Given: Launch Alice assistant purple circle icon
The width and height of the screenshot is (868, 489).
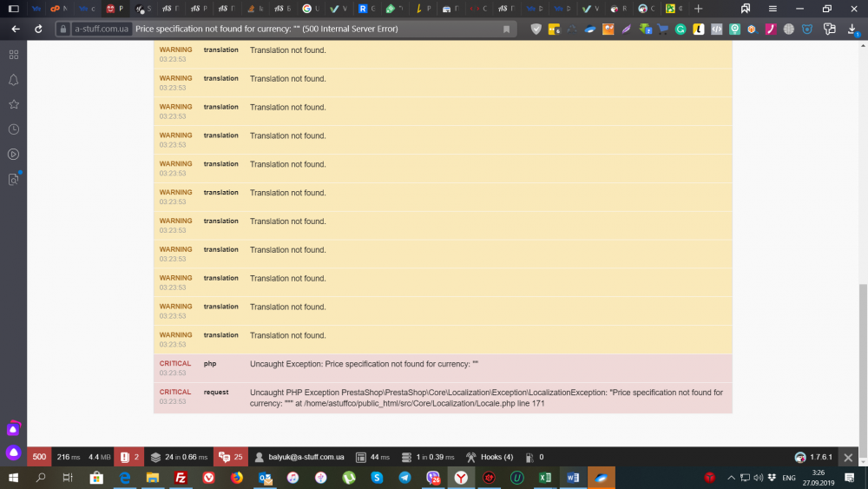Looking at the screenshot, I should 13,453.
